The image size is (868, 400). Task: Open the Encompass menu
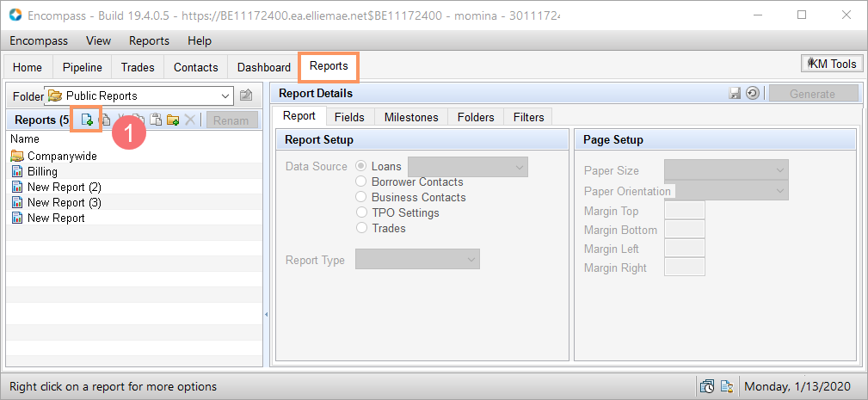(39, 40)
